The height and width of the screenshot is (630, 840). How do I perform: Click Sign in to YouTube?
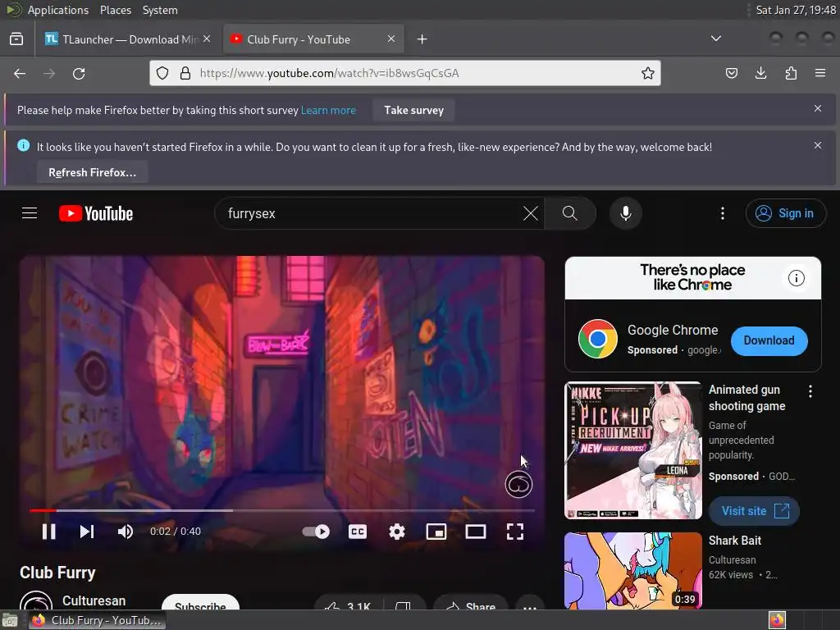785,213
